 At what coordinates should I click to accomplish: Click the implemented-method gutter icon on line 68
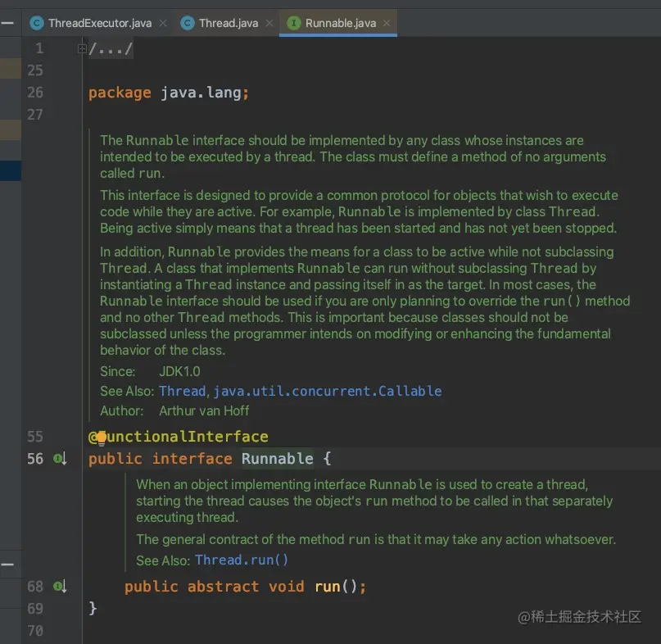pyautogui.click(x=60, y=586)
